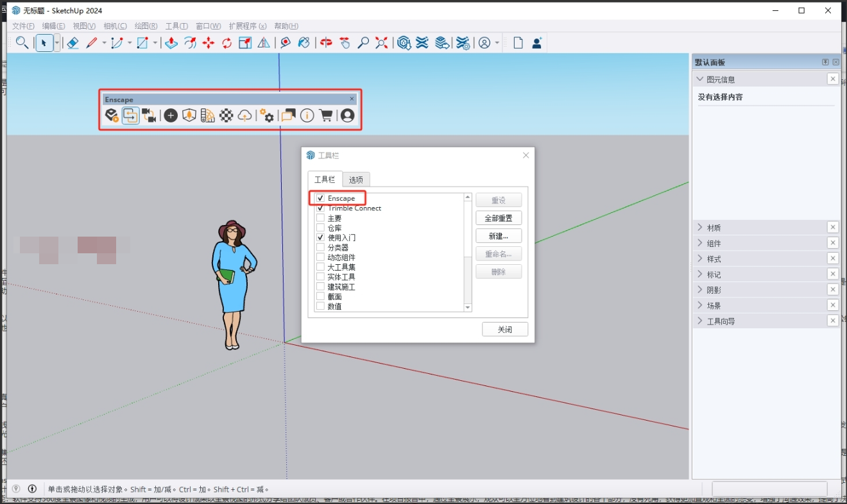Open the 扩展程序 menu
847x504 pixels.
tap(247, 26)
